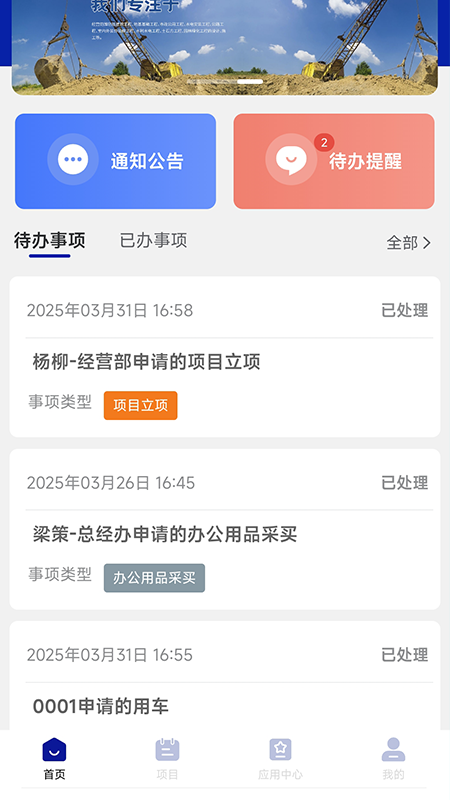Tap the banner carousel page indicator
Screen dimensions: 450x800
point(225,82)
